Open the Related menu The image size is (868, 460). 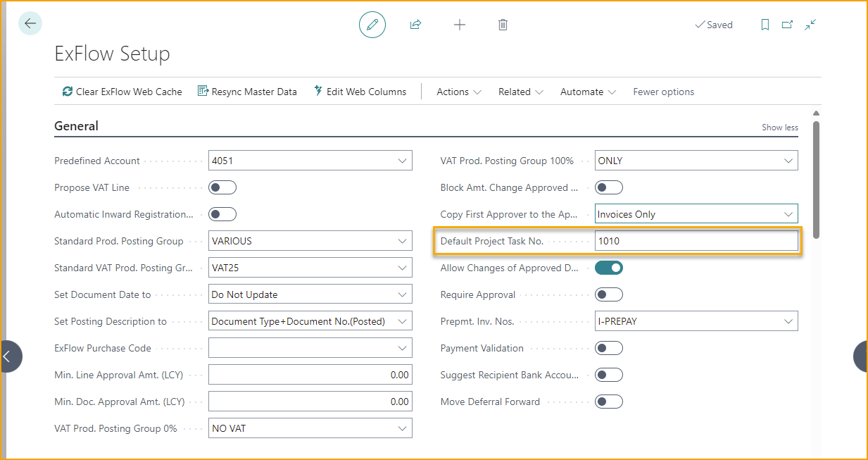[520, 92]
